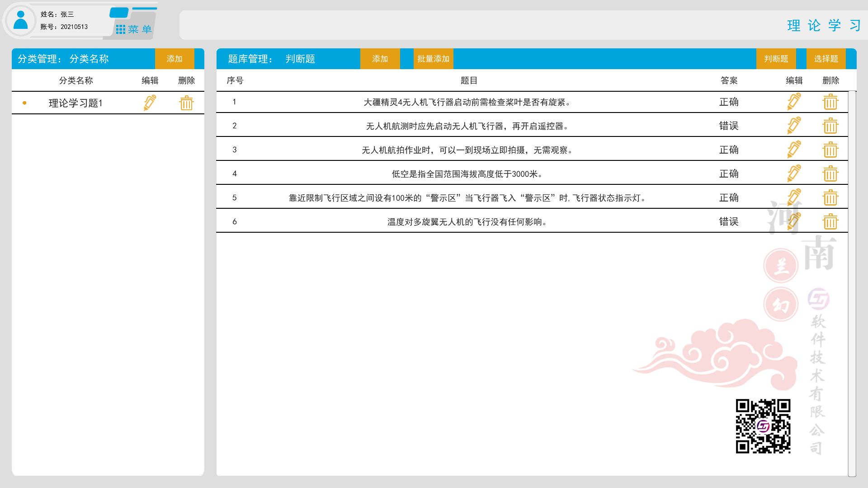
Task: Click the QR code image
Action: (763, 425)
